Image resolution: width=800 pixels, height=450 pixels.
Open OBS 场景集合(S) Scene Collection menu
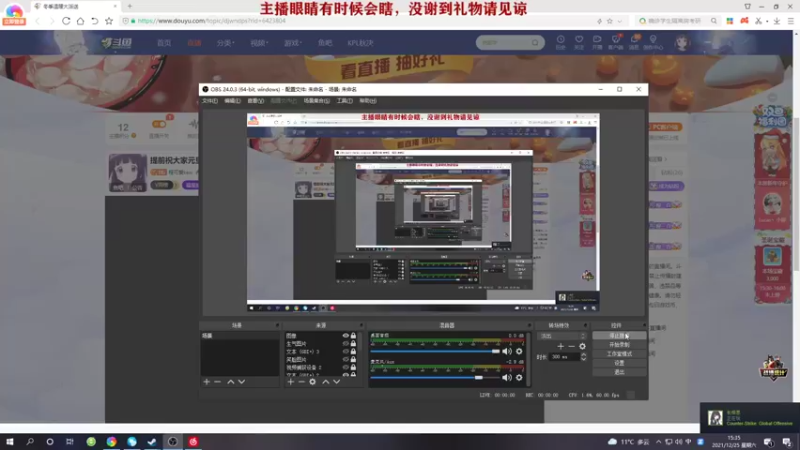click(316, 101)
